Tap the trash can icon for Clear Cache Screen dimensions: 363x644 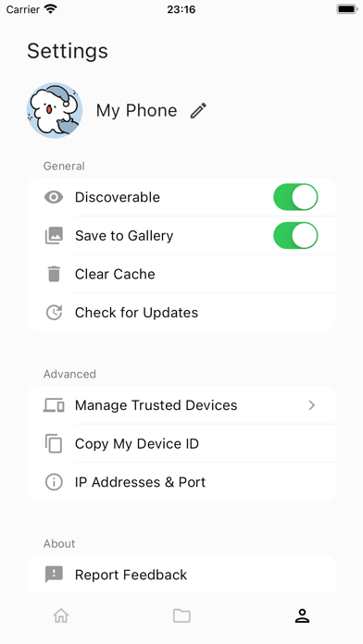click(x=54, y=274)
